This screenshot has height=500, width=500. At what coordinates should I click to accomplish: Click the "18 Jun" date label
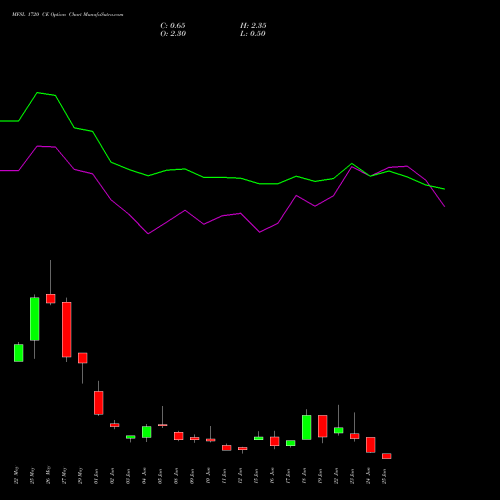[x=305, y=476]
